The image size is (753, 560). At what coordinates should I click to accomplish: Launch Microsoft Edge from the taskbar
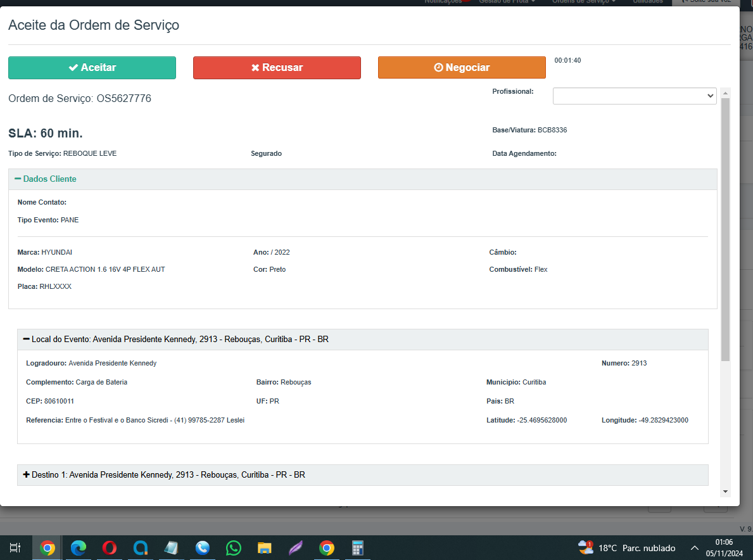coord(78,548)
